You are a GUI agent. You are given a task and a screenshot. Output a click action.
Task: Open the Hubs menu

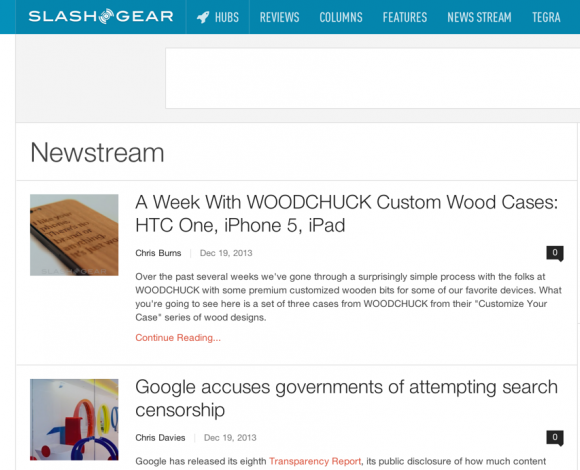pos(227,17)
